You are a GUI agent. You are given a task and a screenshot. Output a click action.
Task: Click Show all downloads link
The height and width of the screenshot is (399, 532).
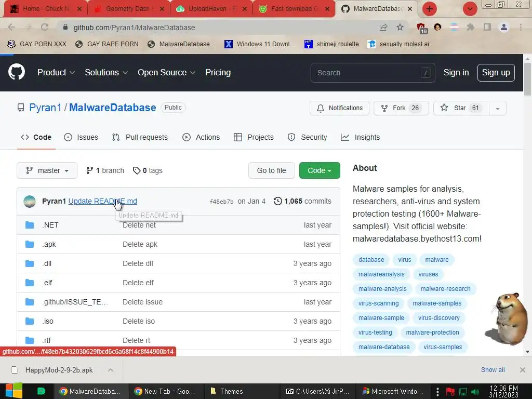pyautogui.click(x=493, y=370)
